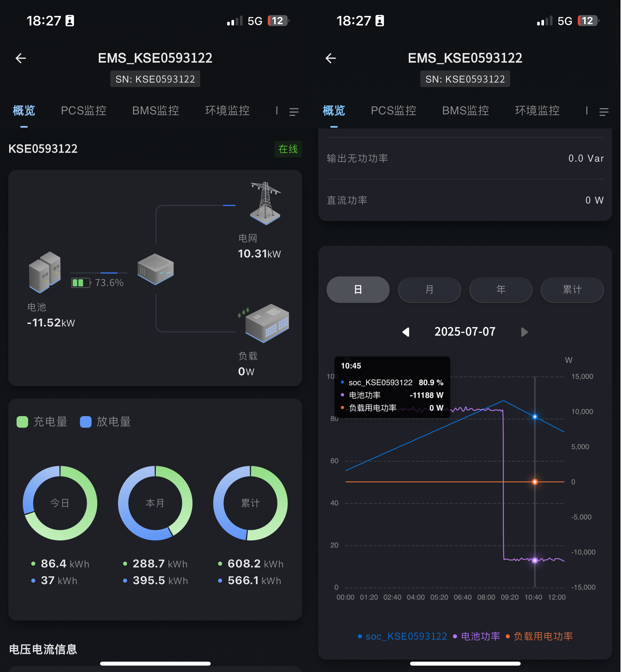Image resolution: width=621 pixels, height=672 pixels.
Task: Open the tab list menu on the right screen
Action: (604, 111)
